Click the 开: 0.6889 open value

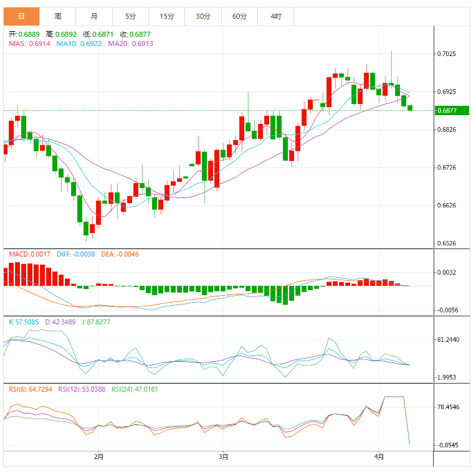click(x=24, y=34)
